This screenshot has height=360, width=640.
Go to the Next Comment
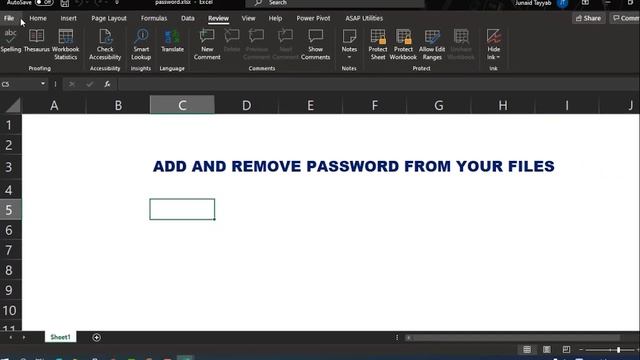tap(286, 45)
